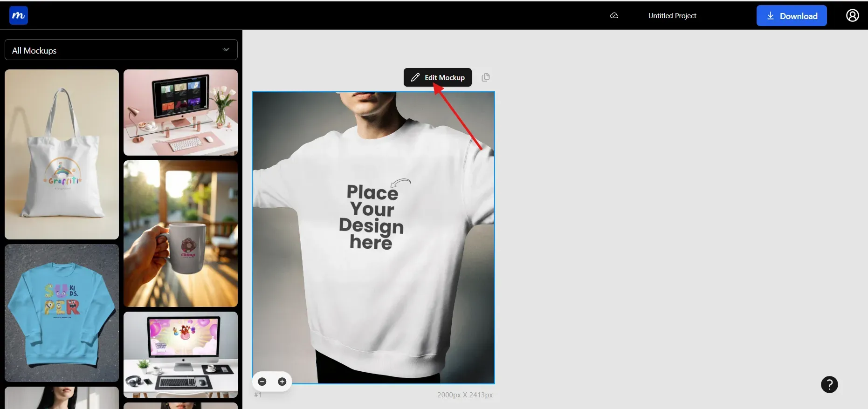Click the Download button
The width and height of the screenshot is (868, 409).
click(792, 16)
